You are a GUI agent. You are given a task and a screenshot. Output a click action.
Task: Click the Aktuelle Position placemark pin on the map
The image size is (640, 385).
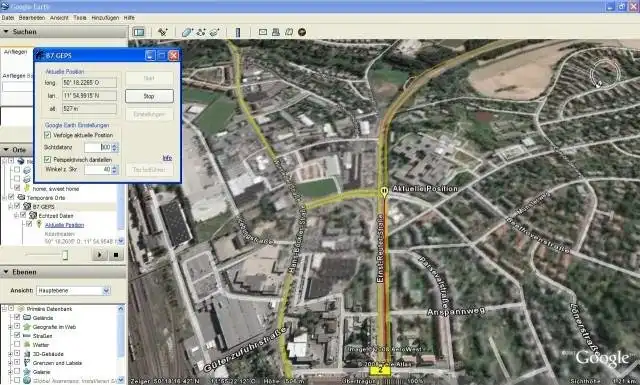click(384, 192)
